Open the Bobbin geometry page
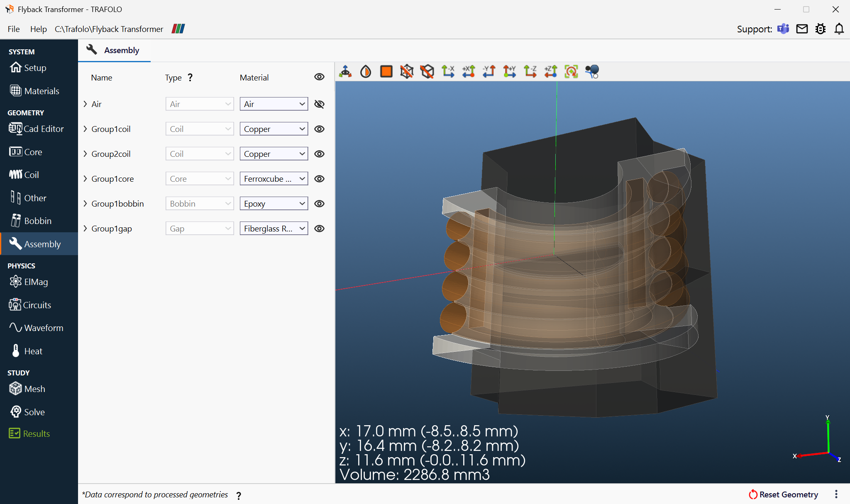This screenshot has width=850, height=504. (x=39, y=221)
